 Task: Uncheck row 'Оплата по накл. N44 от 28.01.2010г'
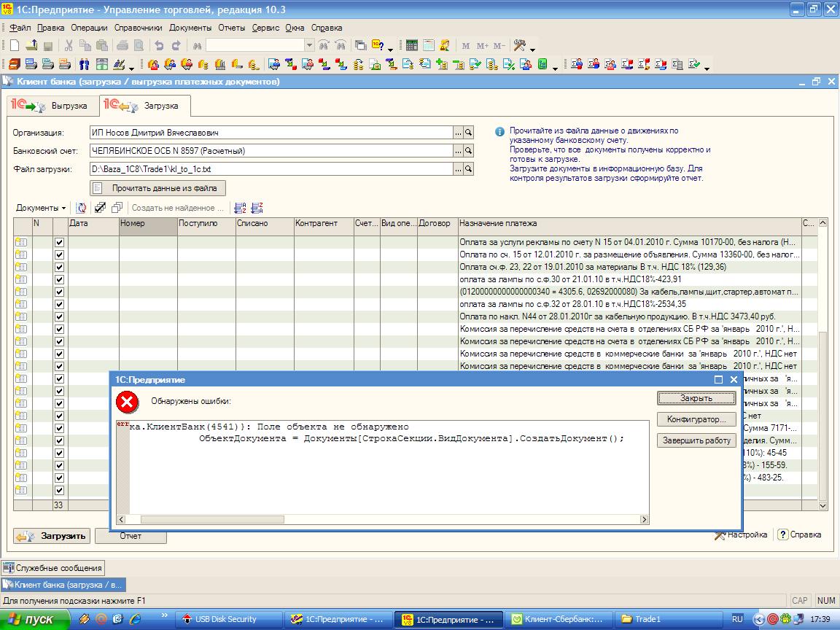(x=60, y=316)
